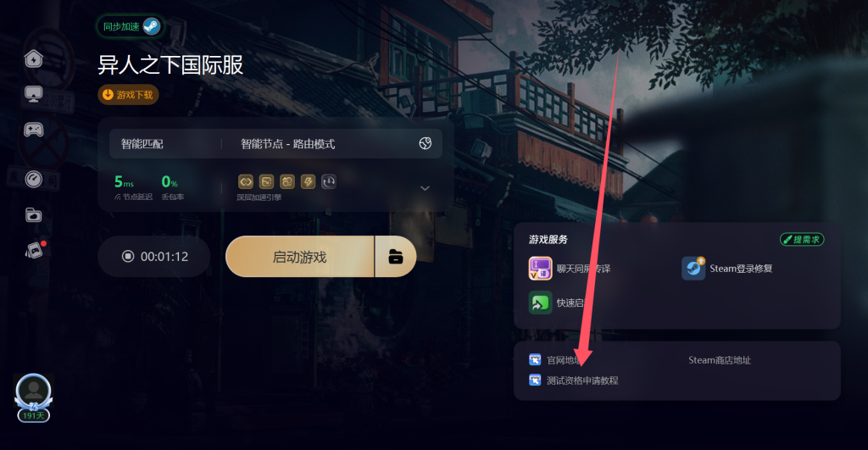Click the 游戏下载 button
Image resolution: width=868 pixels, height=450 pixels.
(129, 95)
